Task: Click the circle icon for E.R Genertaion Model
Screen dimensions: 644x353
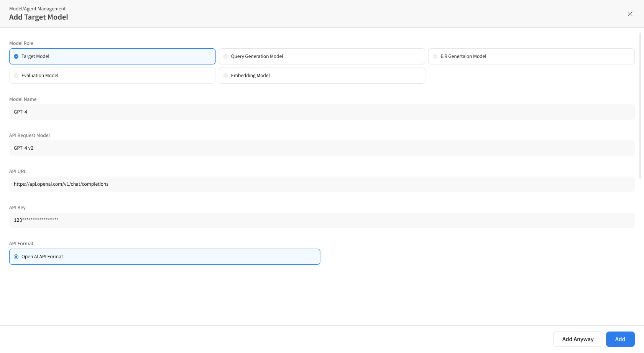Action: [435, 56]
